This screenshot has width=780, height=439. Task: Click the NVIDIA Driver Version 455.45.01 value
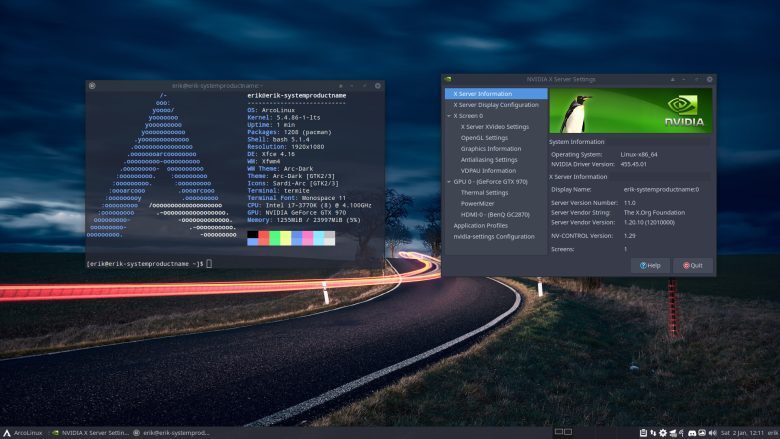(633, 164)
